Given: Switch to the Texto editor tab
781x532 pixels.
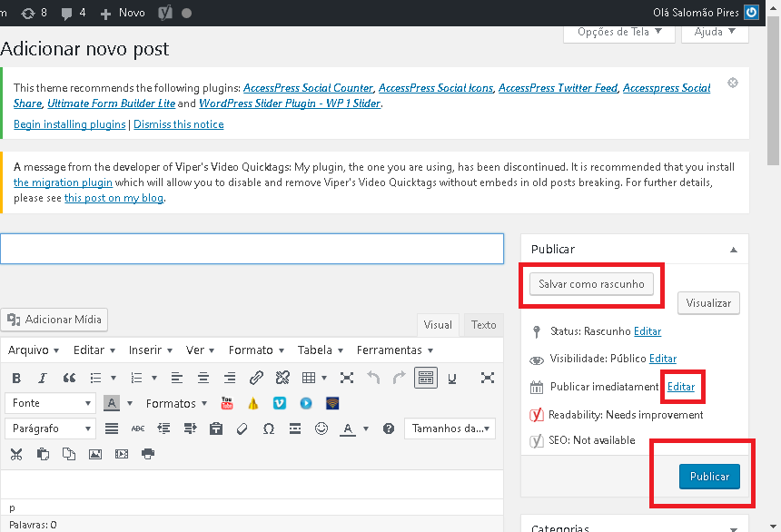Looking at the screenshot, I should click(483, 325).
